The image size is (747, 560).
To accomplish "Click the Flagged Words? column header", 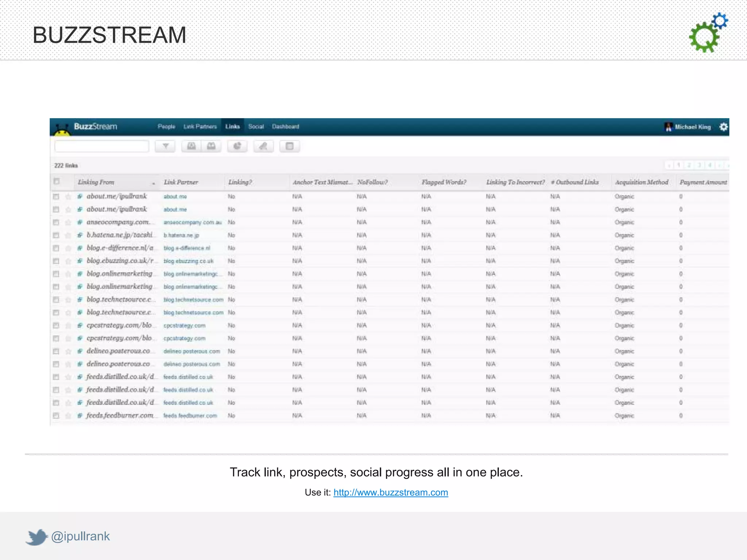I will [444, 182].
